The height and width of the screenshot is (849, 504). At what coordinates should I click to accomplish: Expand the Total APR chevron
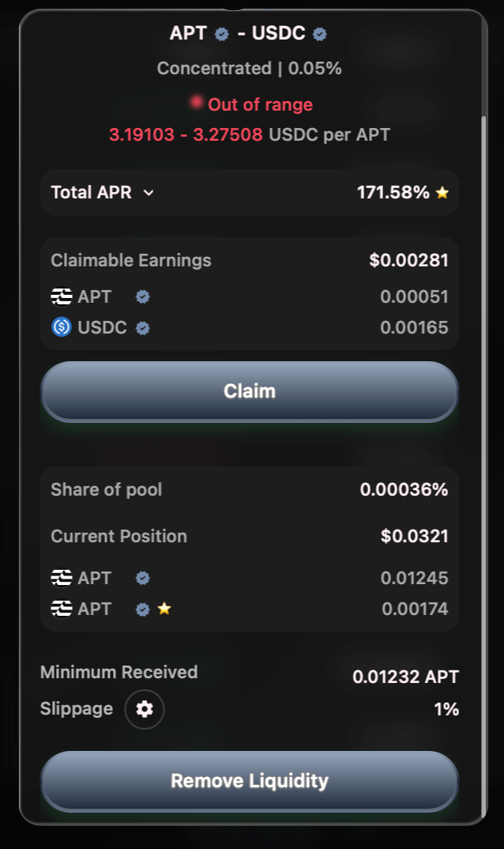[x=149, y=192]
